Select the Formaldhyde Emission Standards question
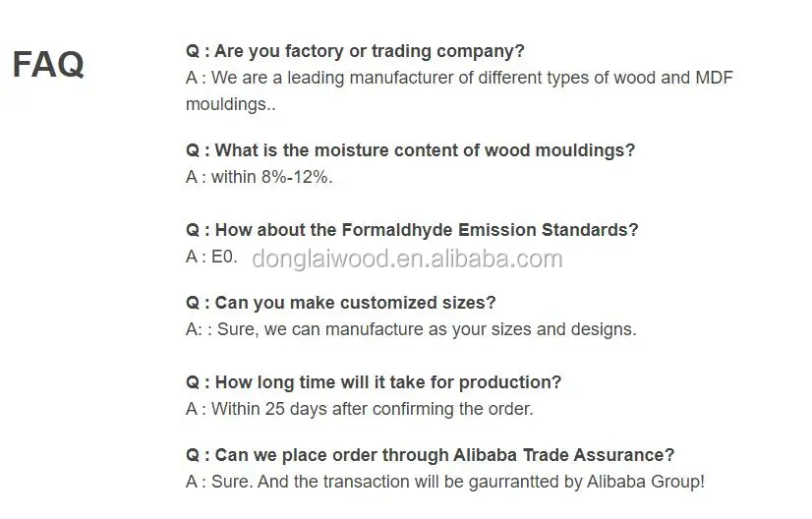This screenshot has width=812, height=519. [x=412, y=230]
